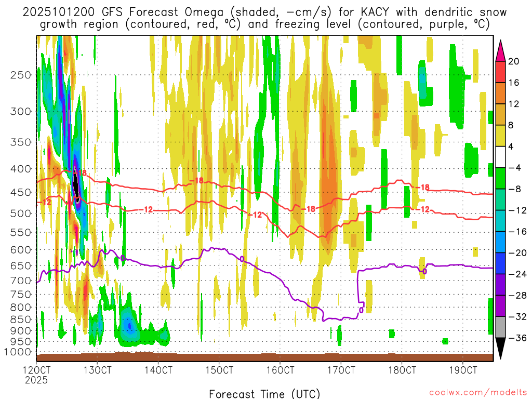Viewport: 532px width, 399px height.
Task: Click the 650 pressure level label
Action: [21, 265]
